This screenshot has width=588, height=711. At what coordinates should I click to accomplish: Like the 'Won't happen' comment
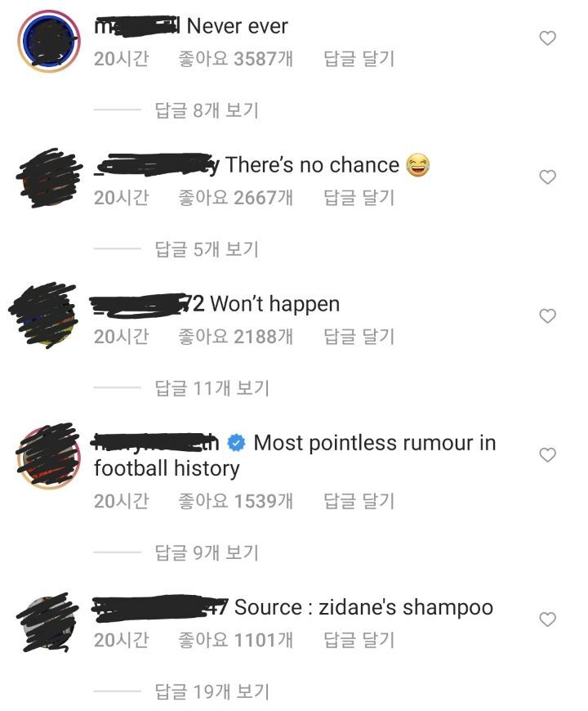tap(547, 316)
